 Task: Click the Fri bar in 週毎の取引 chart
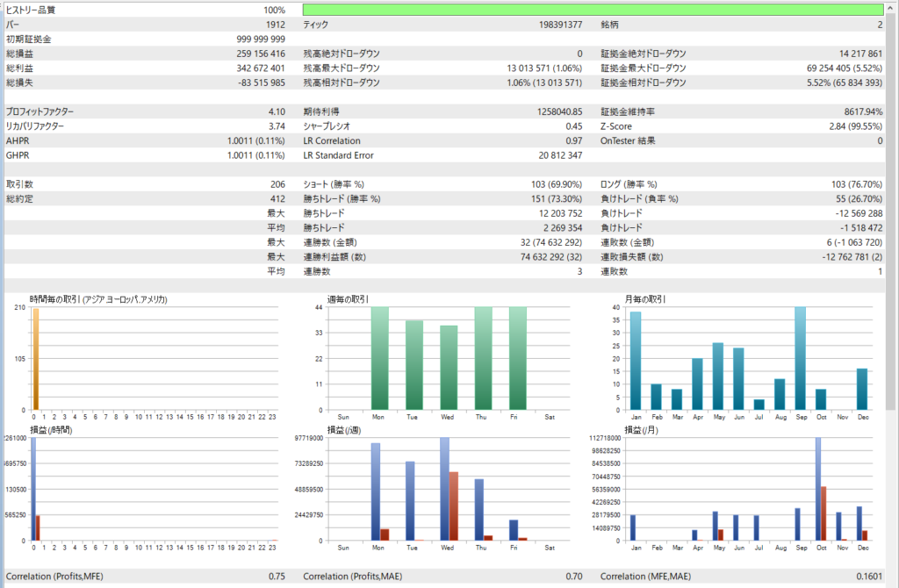click(518, 358)
